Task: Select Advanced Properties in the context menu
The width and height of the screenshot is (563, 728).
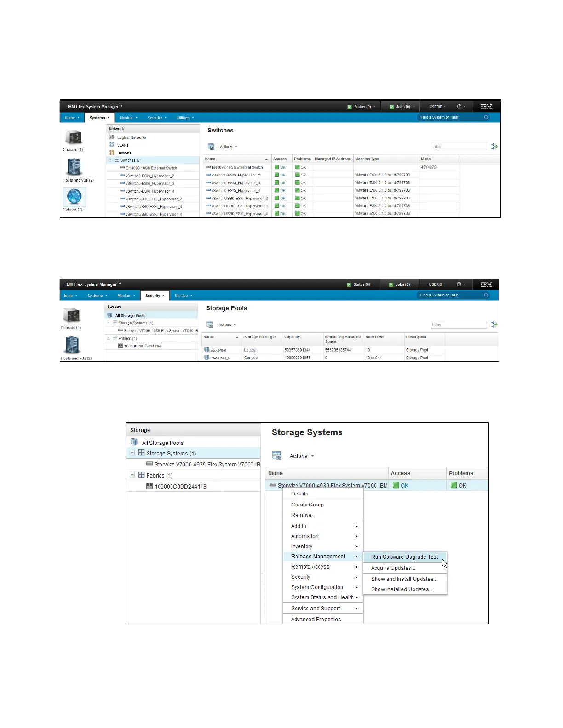Action: (323, 619)
